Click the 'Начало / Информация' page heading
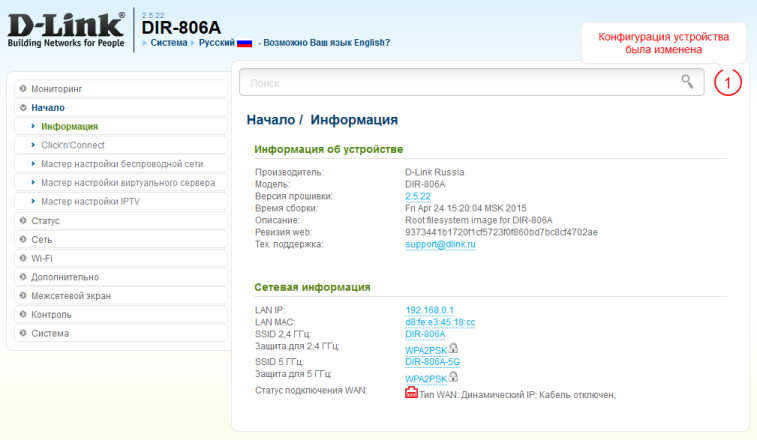This screenshot has width=757, height=440. 322,120
